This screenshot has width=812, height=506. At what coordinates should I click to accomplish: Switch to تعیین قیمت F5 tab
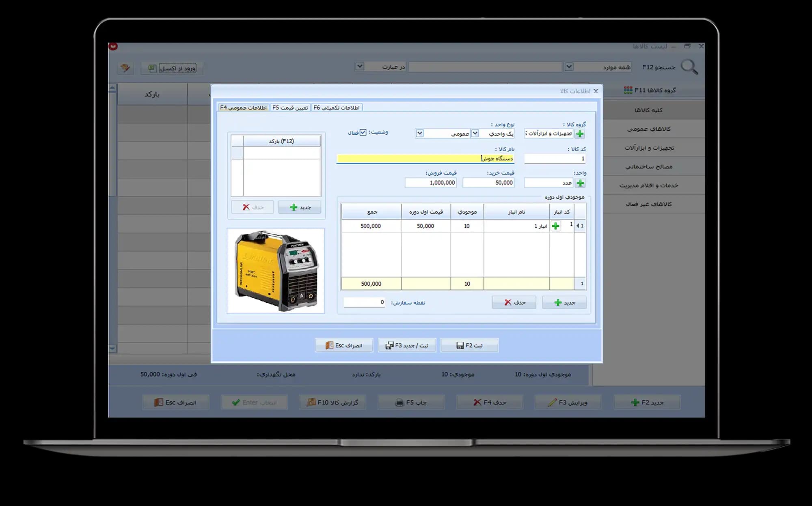click(x=290, y=108)
